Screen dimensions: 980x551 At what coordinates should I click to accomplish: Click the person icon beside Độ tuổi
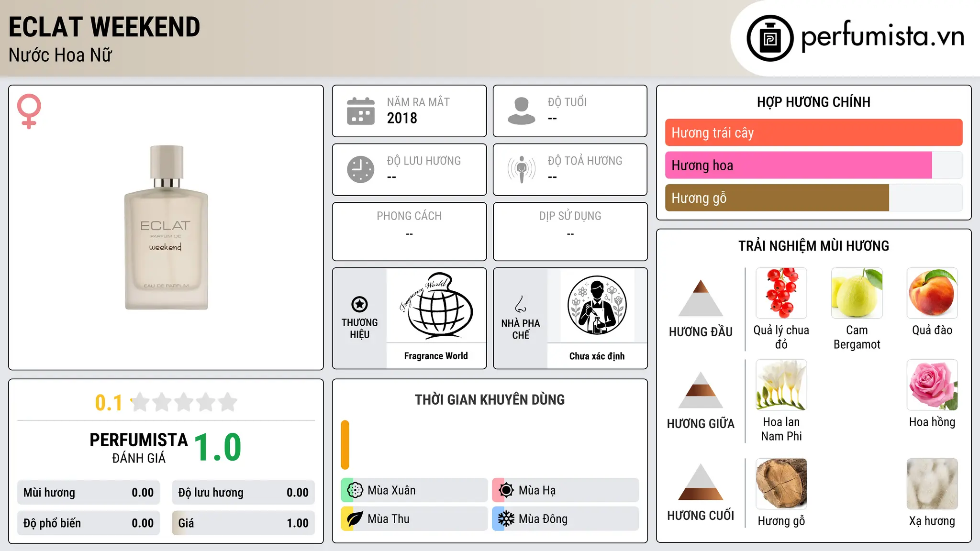522,111
